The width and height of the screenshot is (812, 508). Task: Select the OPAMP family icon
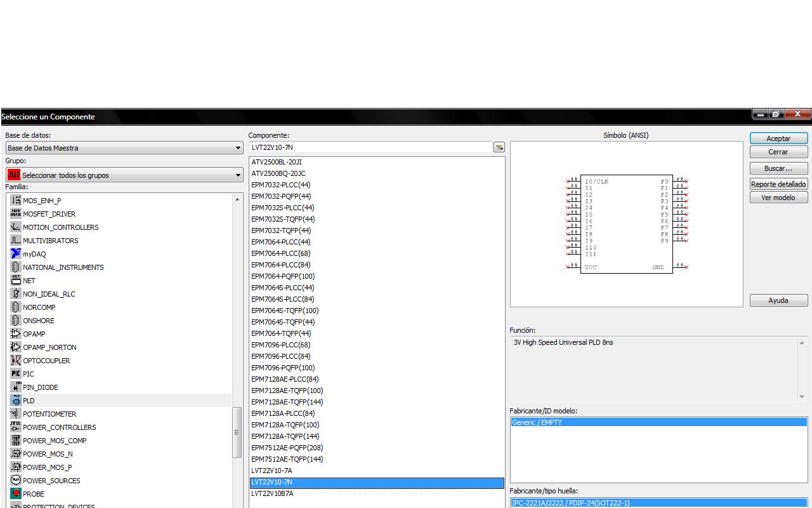(16, 334)
